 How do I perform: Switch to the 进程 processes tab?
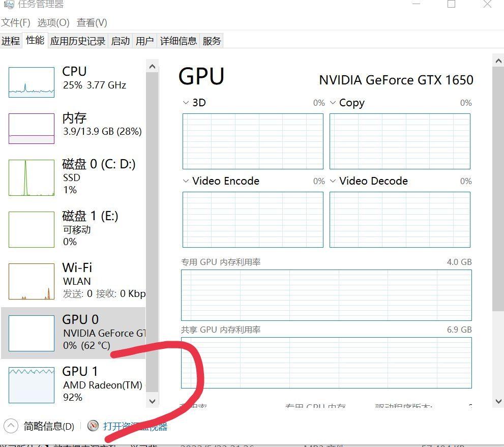[11, 41]
